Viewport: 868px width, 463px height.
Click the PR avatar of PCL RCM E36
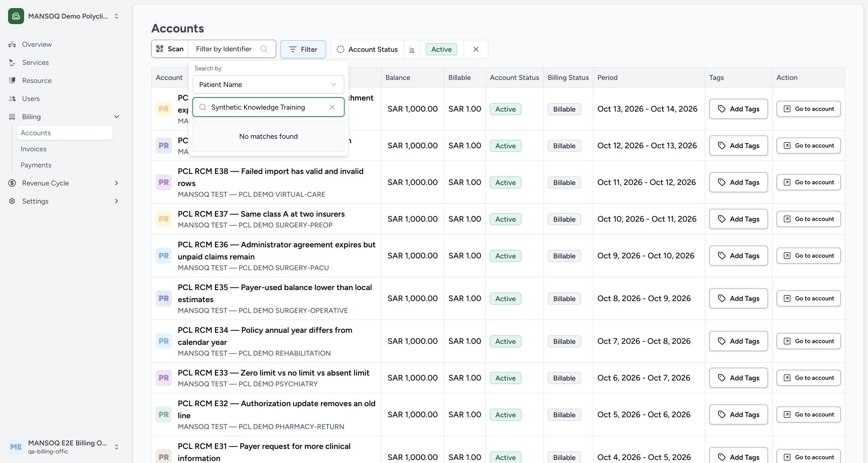tap(164, 256)
